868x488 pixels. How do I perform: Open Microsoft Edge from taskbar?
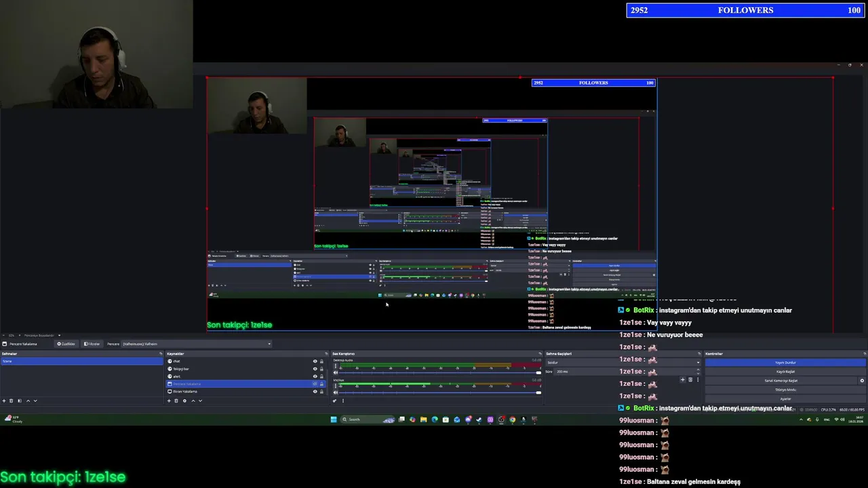pos(435,420)
